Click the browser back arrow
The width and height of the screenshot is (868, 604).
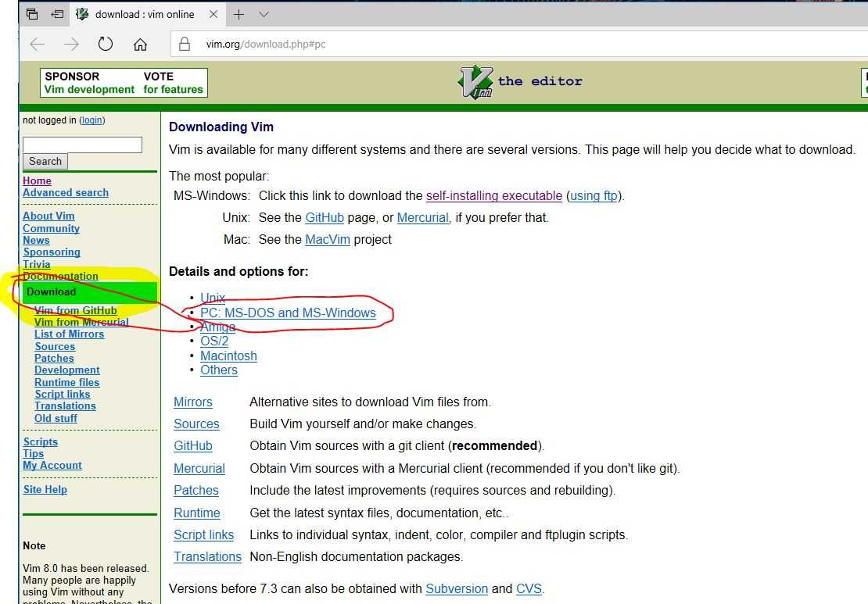tap(37, 45)
